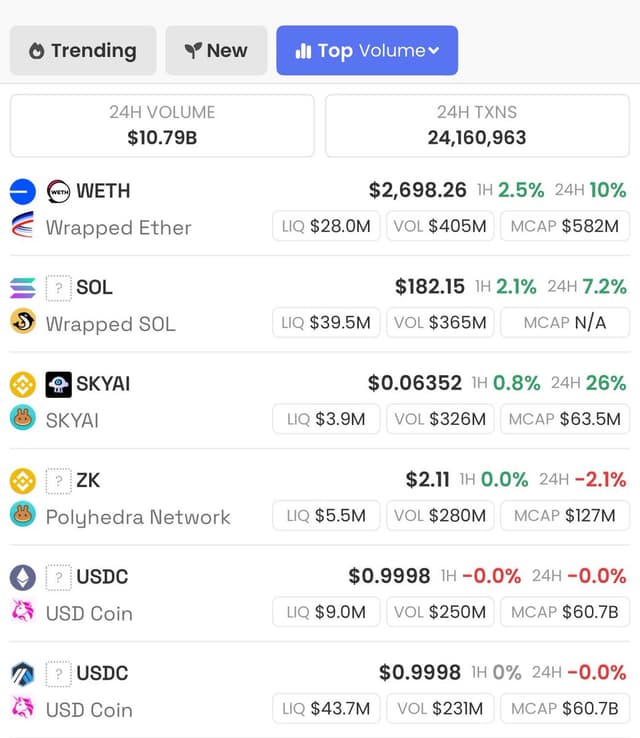Viewport: 640px width, 738px height.
Task: Click the SKYAI MCAP $63.5M badge
Action: (565, 419)
